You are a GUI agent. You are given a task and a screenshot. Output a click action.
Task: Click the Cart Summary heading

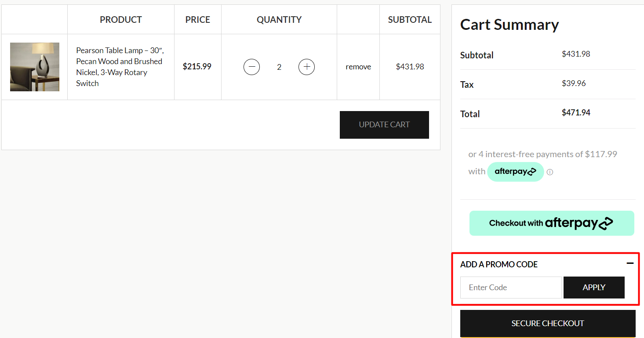pyautogui.click(x=509, y=25)
